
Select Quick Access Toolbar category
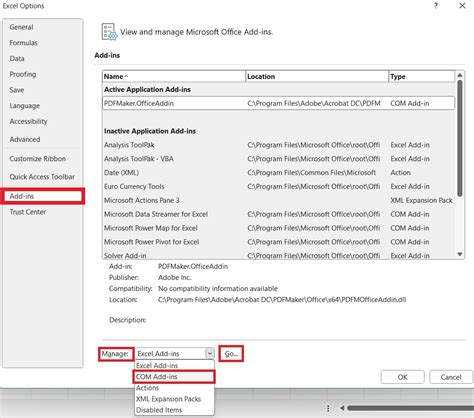click(42, 177)
